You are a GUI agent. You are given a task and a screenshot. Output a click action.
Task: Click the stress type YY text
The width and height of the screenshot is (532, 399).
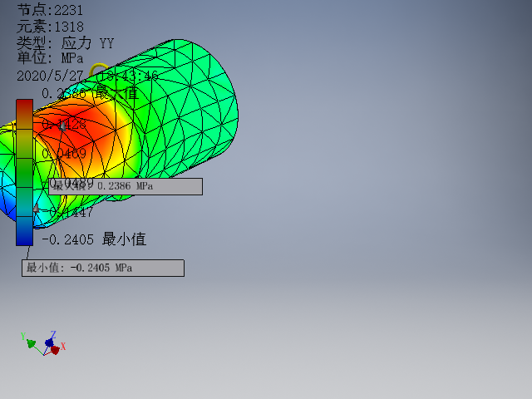[66, 43]
